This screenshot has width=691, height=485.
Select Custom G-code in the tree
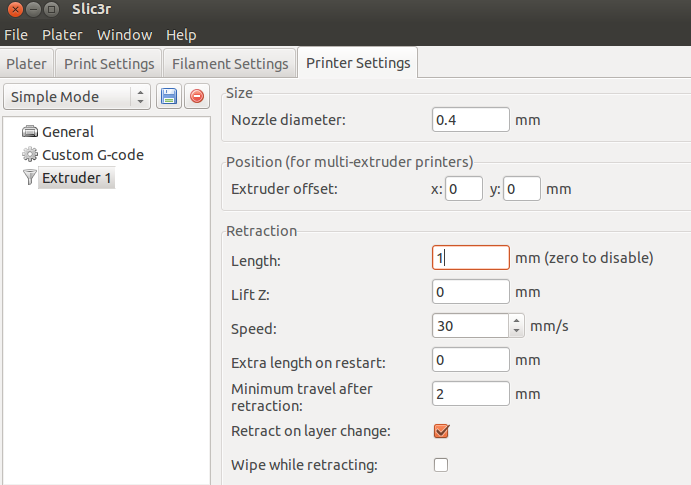tap(93, 155)
